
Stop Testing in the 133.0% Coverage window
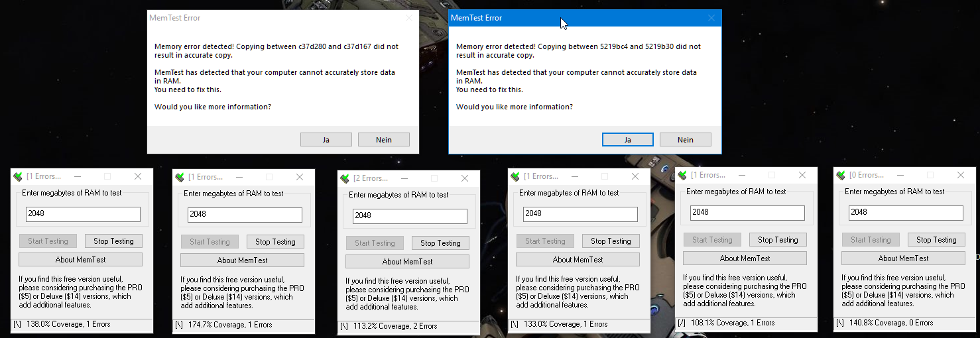(x=611, y=241)
